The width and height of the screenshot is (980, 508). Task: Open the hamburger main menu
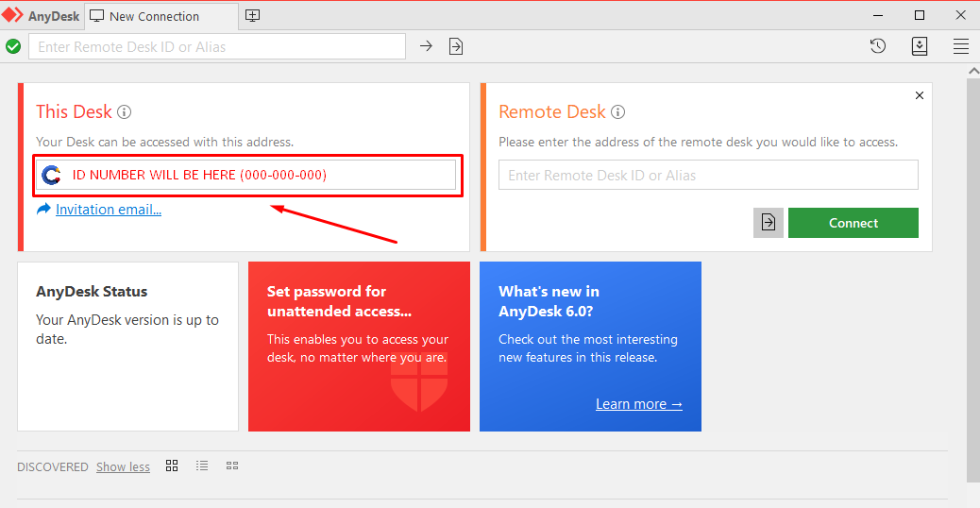point(960,46)
